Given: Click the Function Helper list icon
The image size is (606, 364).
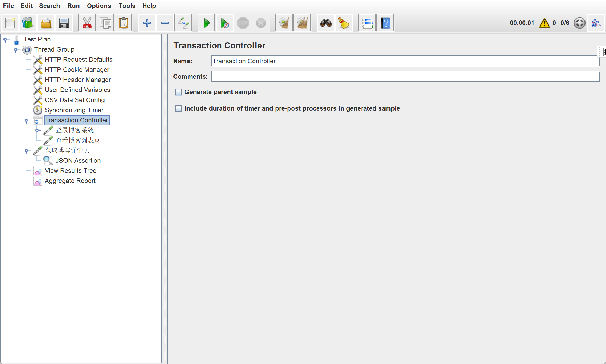Looking at the screenshot, I should pyautogui.click(x=367, y=23).
